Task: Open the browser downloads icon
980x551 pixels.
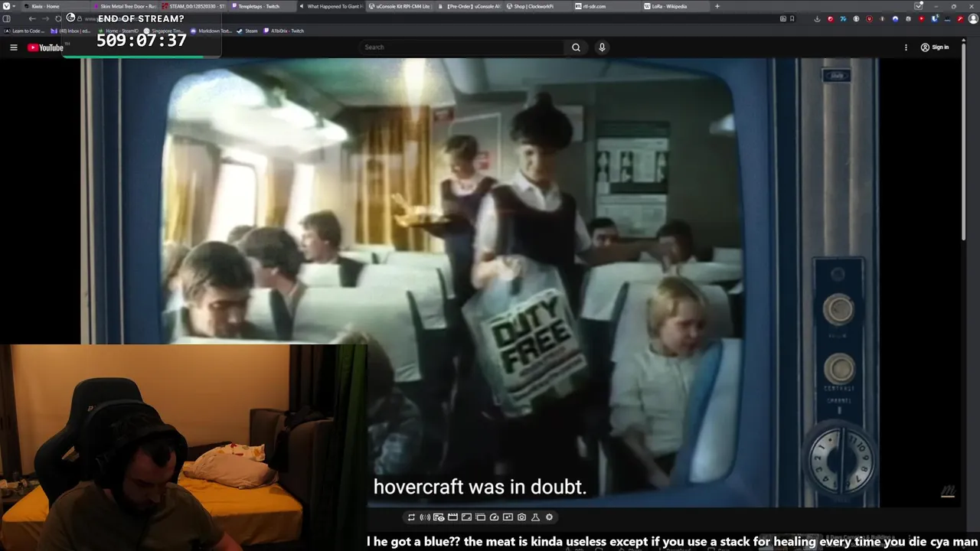Action: (817, 18)
